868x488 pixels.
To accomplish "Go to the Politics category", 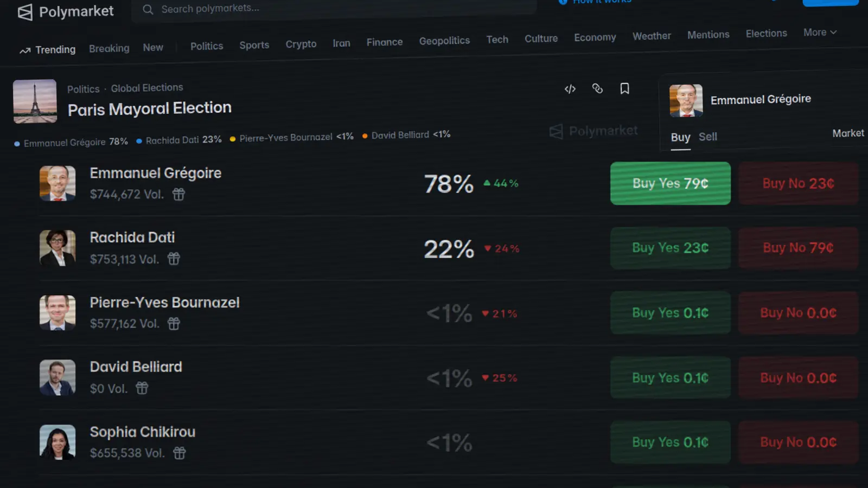I will 207,46.
